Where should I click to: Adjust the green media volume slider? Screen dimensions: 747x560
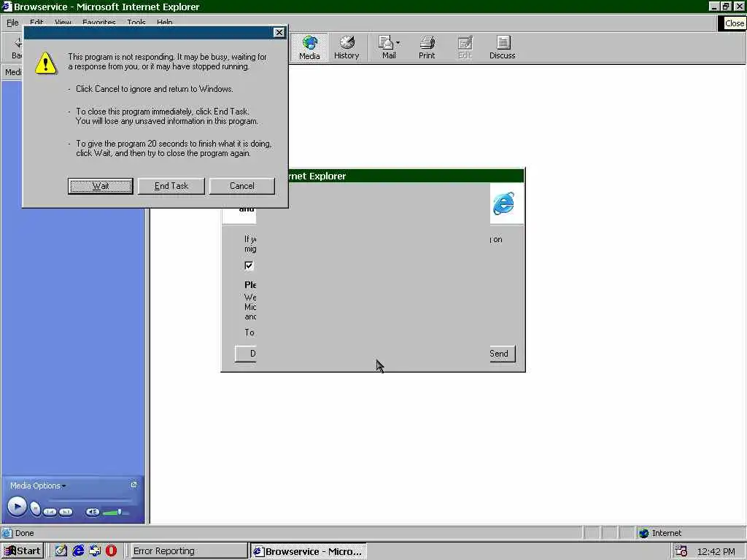click(x=116, y=513)
